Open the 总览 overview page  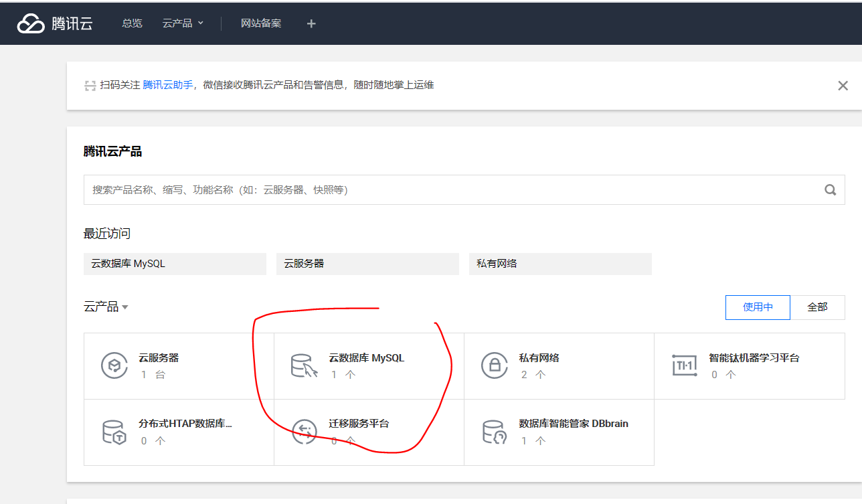pos(132,23)
